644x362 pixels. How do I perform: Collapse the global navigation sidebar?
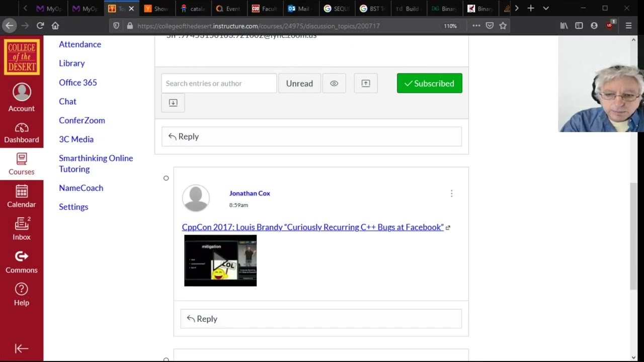(x=22, y=348)
